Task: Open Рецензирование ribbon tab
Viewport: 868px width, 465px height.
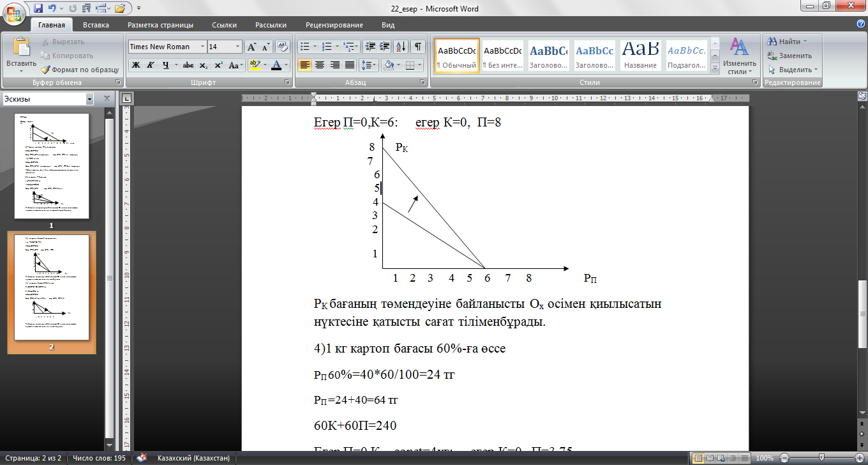Action: (334, 25)
